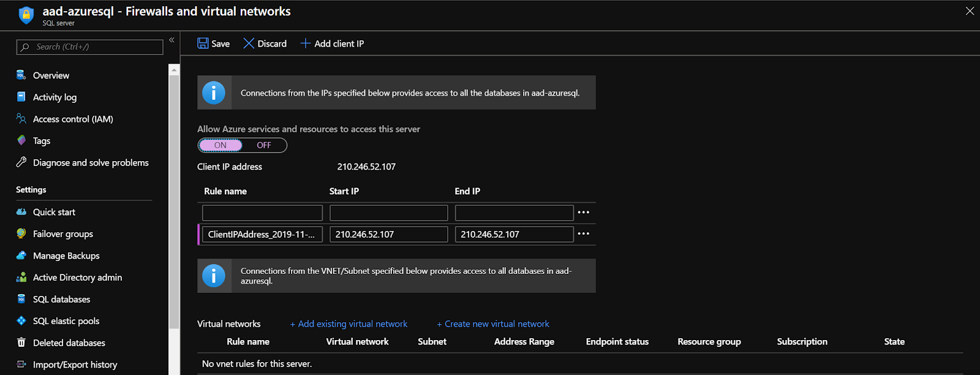
Task: Collapse the left navigation menu chevron
Action: [x=171, y=40]
